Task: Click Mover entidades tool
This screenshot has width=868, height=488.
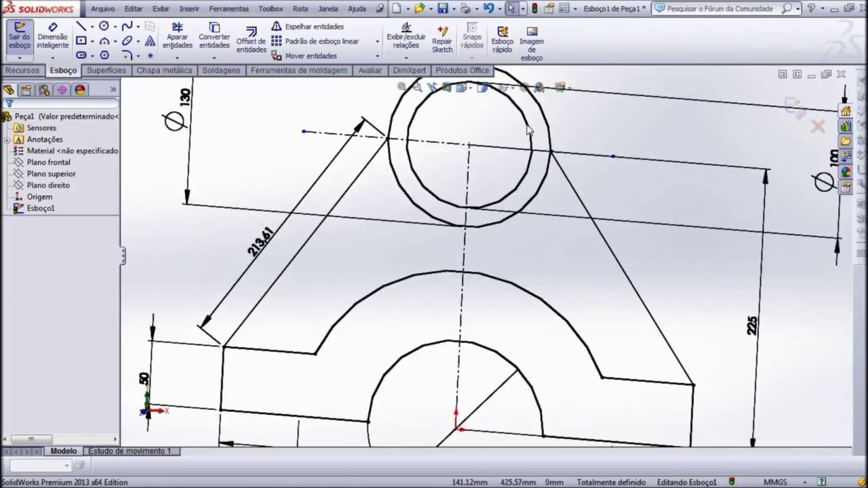Action: click(304, 56)
